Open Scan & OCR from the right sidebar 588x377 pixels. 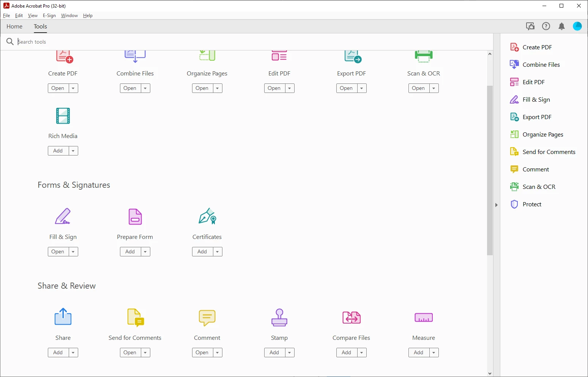tap(533, 187)
